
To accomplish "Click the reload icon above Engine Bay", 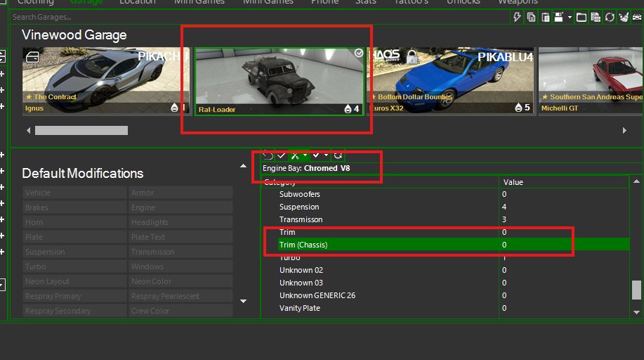I will point(338,155).
